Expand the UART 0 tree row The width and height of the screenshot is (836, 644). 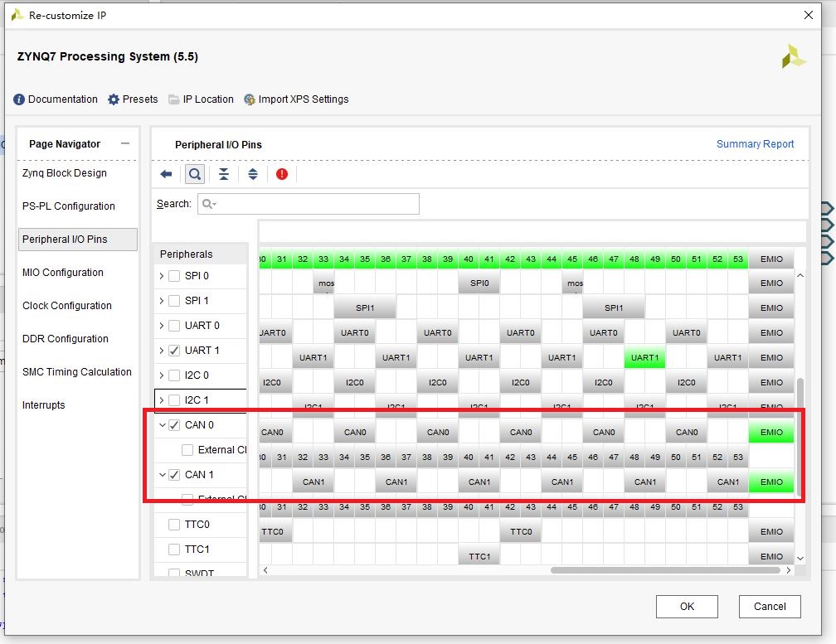pos(162,326)
